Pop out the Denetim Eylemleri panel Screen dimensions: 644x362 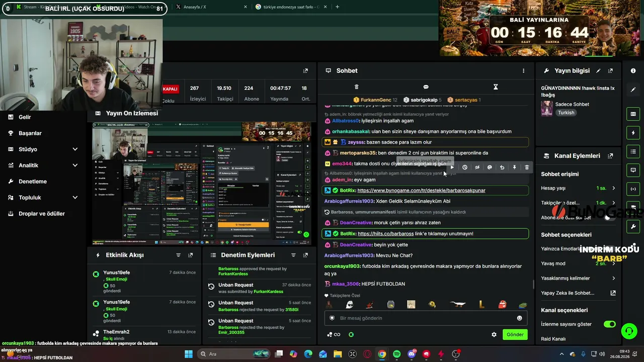coord(305,255)
